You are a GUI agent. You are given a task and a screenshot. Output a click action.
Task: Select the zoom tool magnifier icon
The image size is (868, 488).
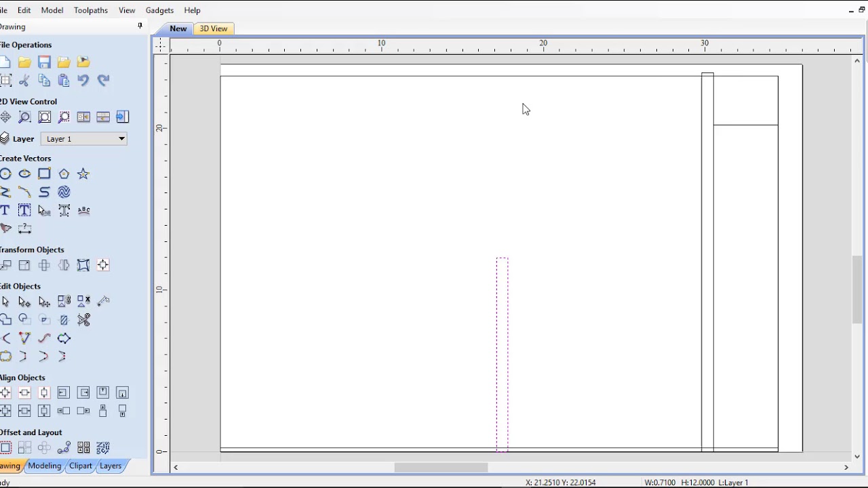point(24,117)
